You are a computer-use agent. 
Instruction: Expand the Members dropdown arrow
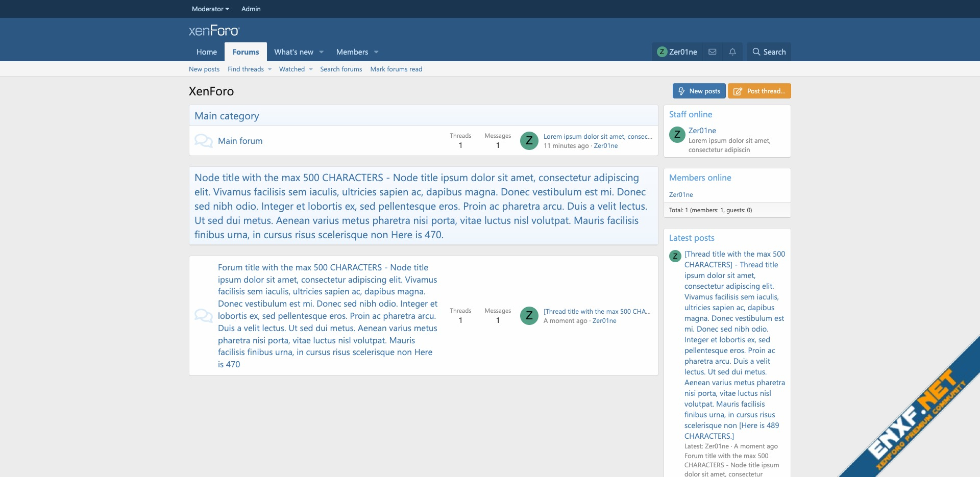(376, 52)
